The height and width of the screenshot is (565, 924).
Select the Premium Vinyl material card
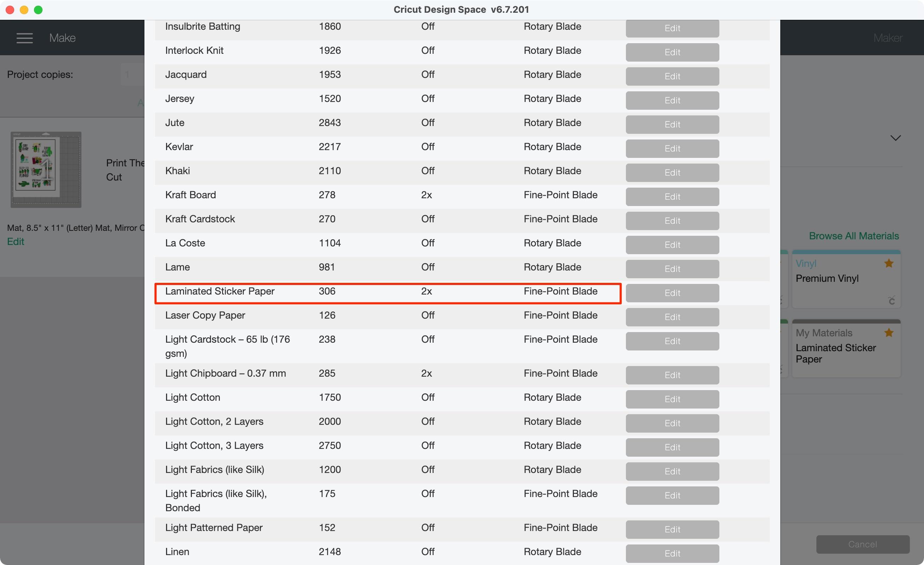click(x=846, y=279)
